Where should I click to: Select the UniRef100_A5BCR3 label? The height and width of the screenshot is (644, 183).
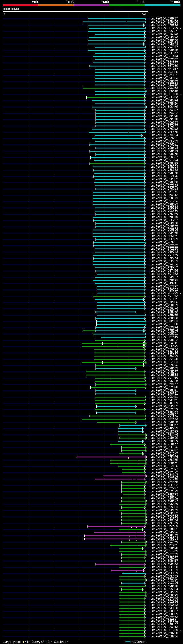[164, 595]
